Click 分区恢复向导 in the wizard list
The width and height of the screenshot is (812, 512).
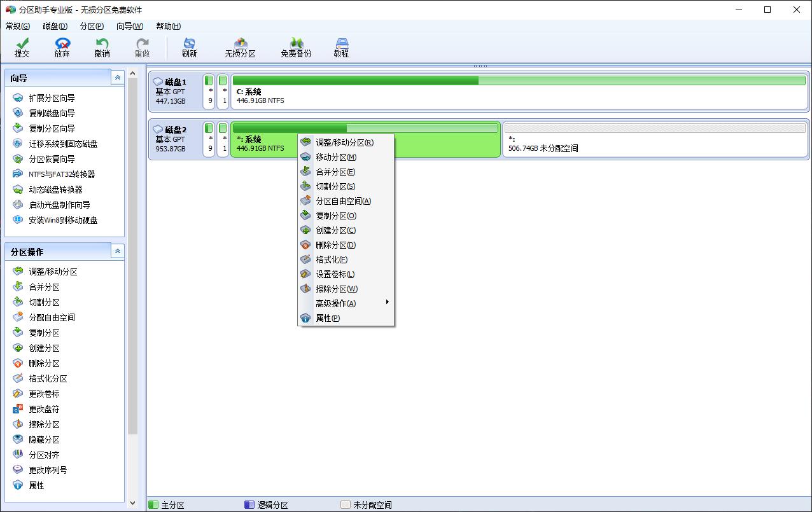coord(52,159)
